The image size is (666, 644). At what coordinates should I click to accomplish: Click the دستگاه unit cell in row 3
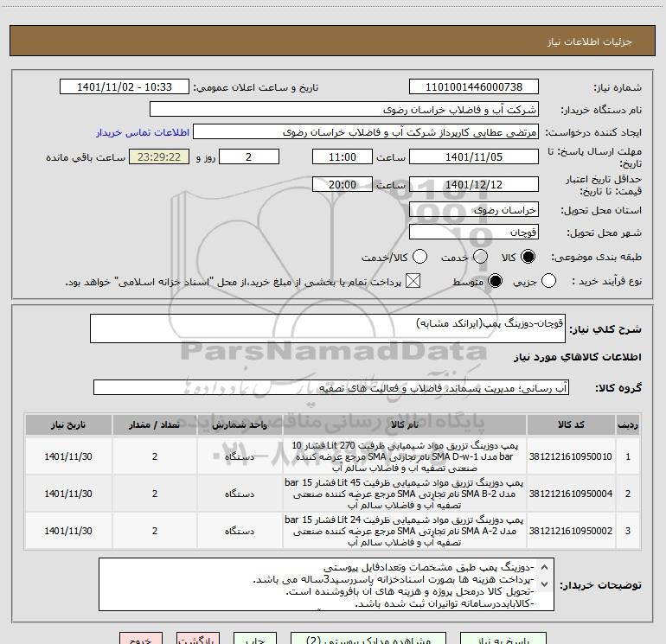[240, 531]
